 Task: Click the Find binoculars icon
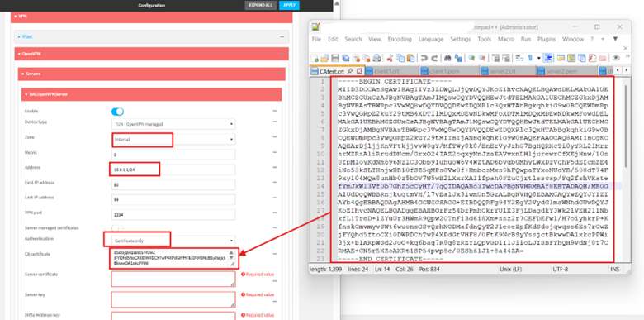coord(447,58)
